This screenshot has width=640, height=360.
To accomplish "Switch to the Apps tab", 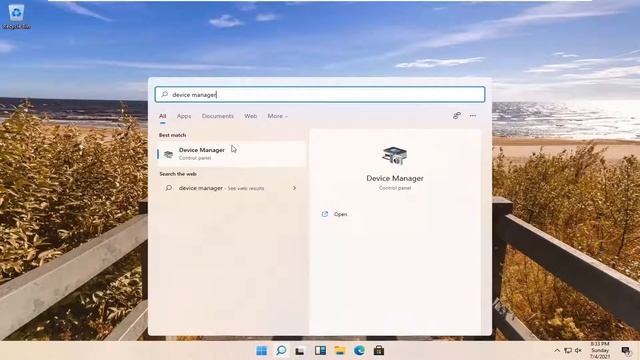I will click(184, 116).
